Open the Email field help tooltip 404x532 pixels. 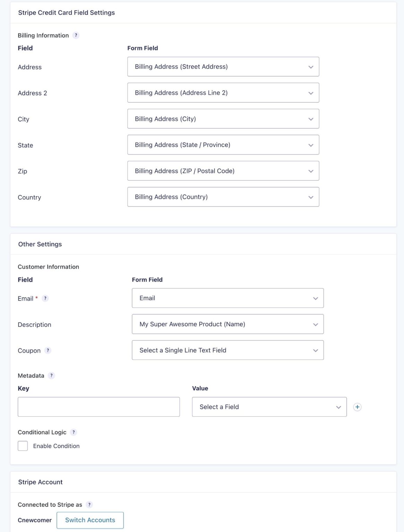(45, 298)
